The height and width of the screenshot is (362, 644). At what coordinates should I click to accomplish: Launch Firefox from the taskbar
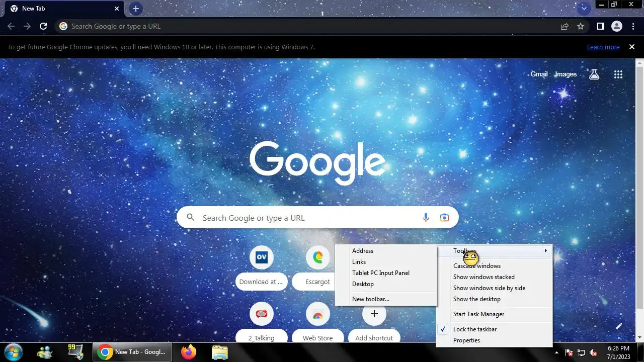click(189, 352)
